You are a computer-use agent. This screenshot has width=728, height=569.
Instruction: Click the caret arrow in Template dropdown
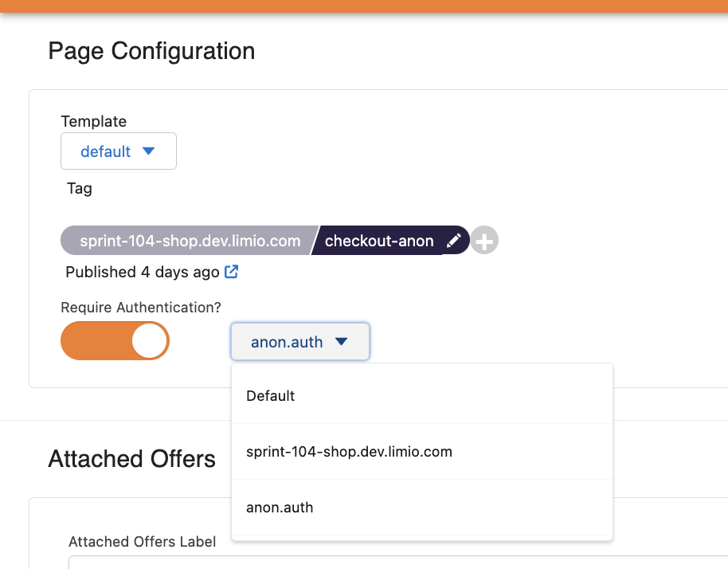[148, 151]
